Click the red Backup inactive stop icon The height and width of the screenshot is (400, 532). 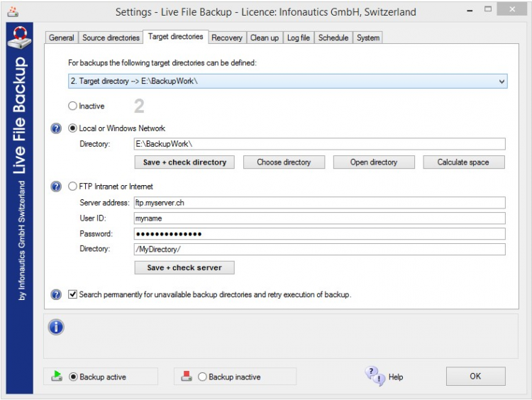point(187,377)
